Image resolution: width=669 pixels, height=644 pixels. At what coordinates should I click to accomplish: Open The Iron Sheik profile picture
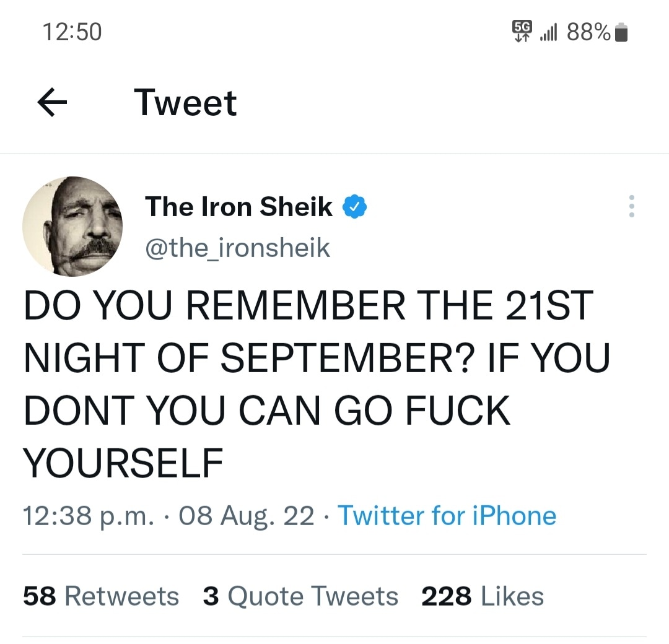pos(72,226)
